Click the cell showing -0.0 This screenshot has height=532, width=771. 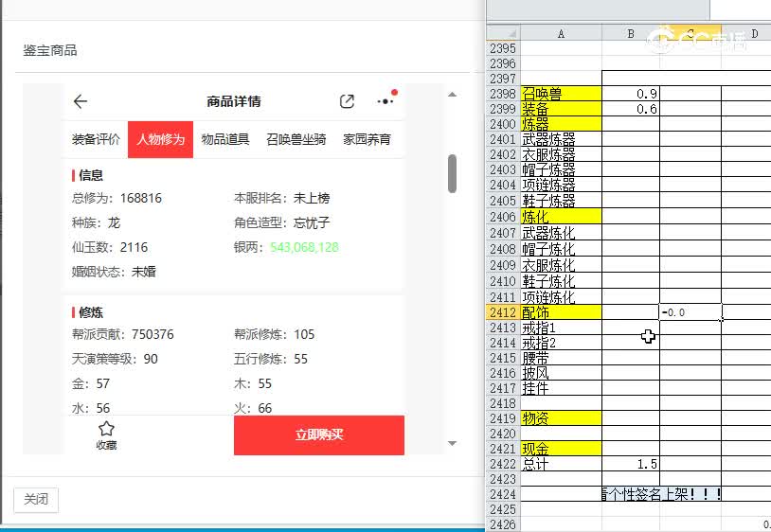click(x=690, y=312)
